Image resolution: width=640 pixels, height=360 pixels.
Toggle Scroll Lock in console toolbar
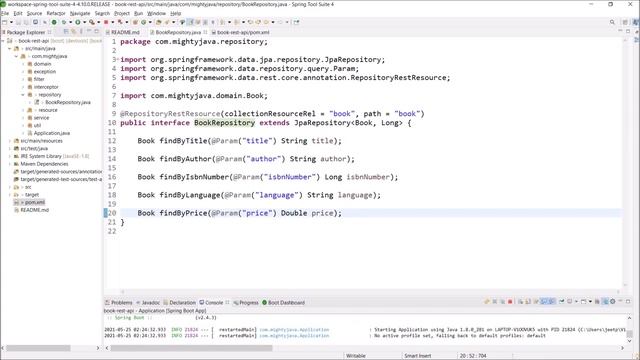[x=528, y=302]
